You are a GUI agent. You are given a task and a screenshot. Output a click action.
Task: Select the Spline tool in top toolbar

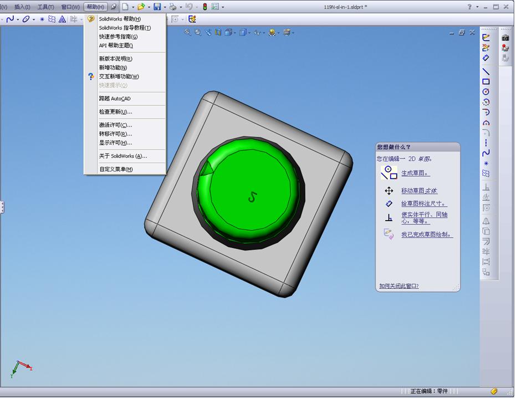click(x=10, y=19)
